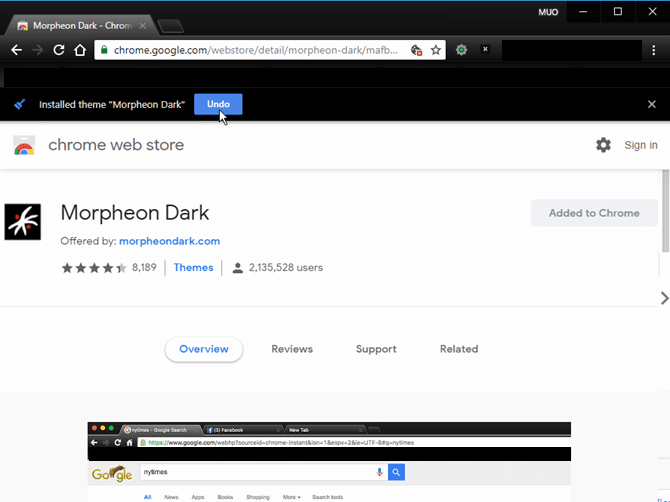Click the browser forward arrow
This screenshot has width=670, height=502.
coord(38,50)
